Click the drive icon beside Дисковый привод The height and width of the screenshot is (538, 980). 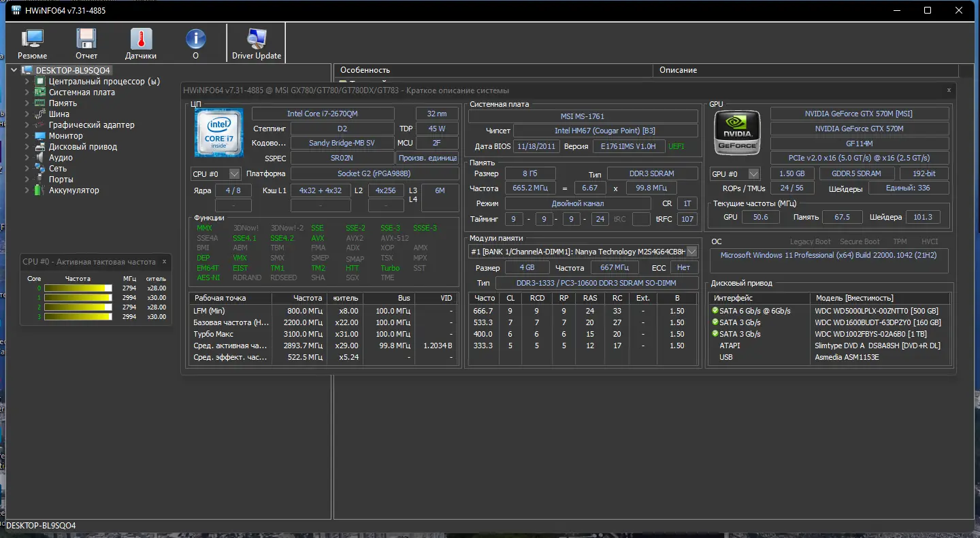40,146
